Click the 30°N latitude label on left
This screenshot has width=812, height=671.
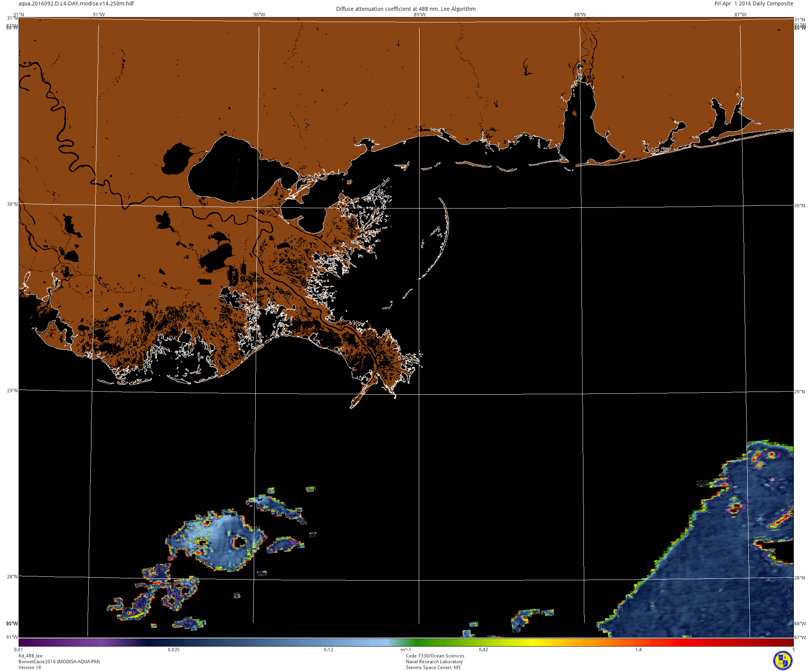[x=12, y=204]
